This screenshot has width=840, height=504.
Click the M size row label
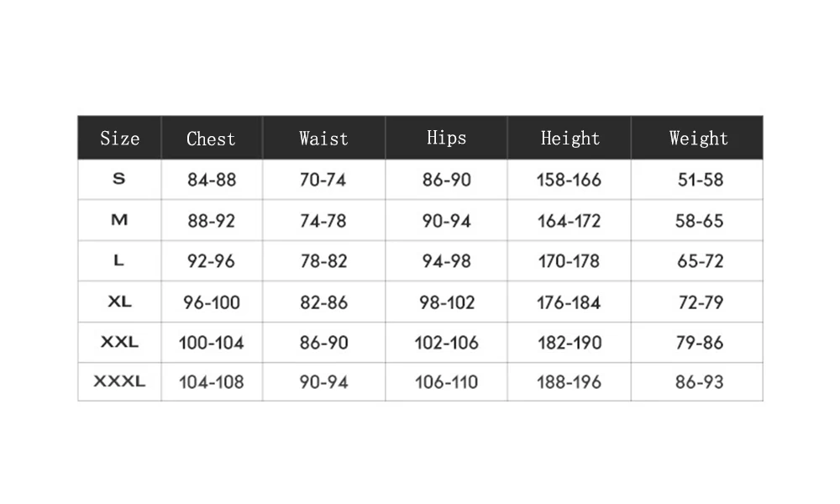(118, 220)
